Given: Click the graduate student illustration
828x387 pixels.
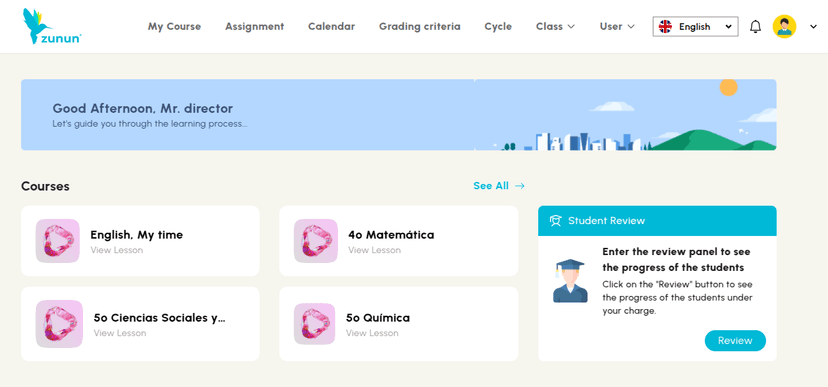Looking at the screenshot, I should click(570, 281).
